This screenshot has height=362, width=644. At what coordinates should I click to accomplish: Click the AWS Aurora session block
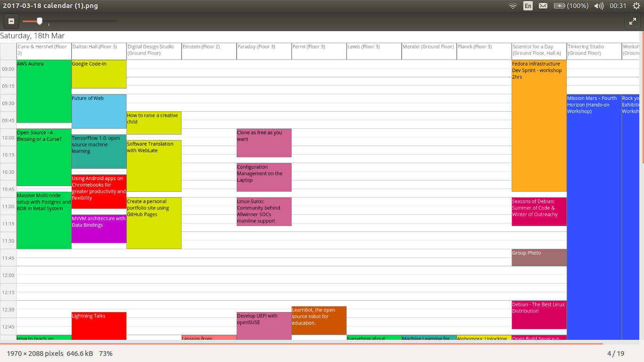coord(44,91)
